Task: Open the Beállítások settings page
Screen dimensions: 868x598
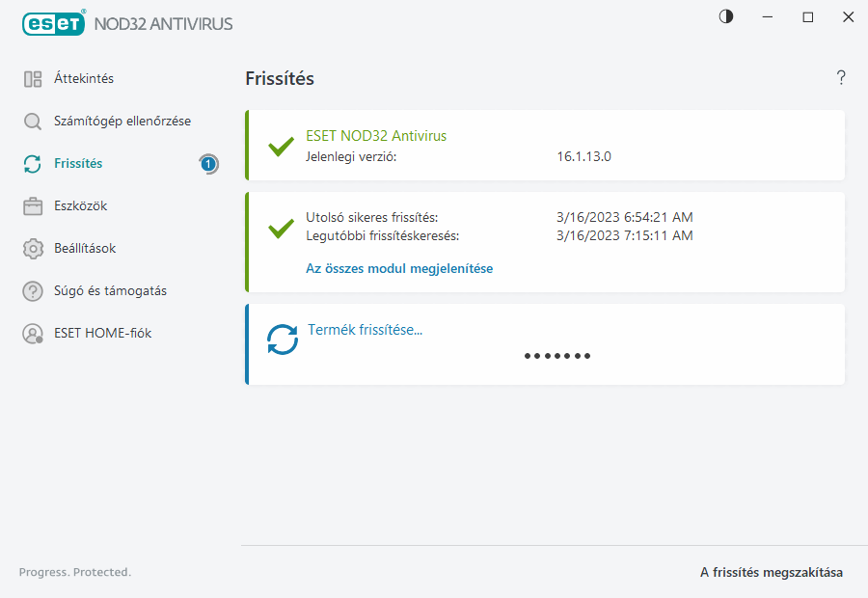Action: point(85,249)
